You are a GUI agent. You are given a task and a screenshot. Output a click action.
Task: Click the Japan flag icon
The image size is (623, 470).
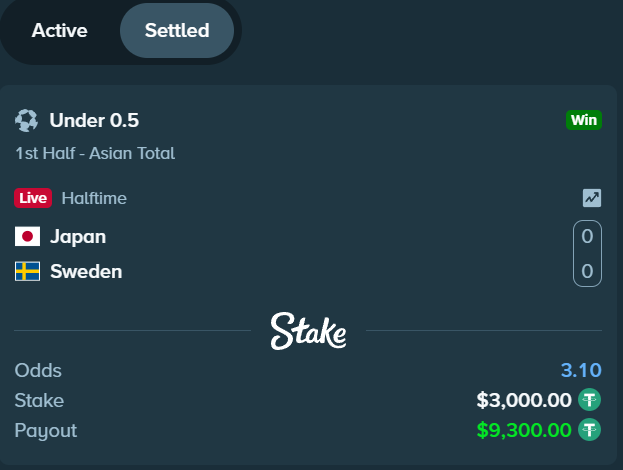click(x=27, y=236)
